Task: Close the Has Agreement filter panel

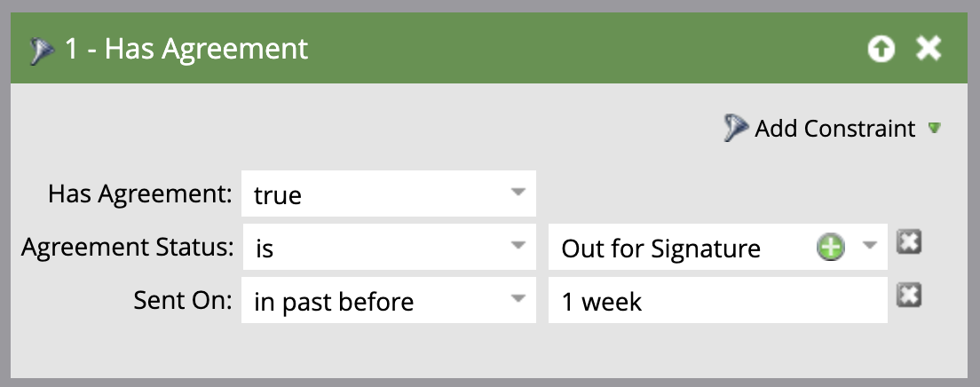Action: [929, 49]
